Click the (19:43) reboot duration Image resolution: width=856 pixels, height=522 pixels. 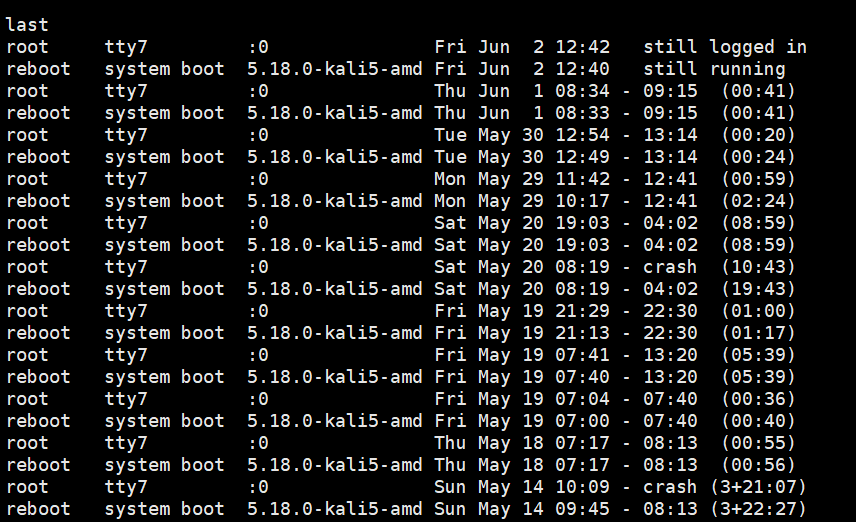tap(757, 289)
